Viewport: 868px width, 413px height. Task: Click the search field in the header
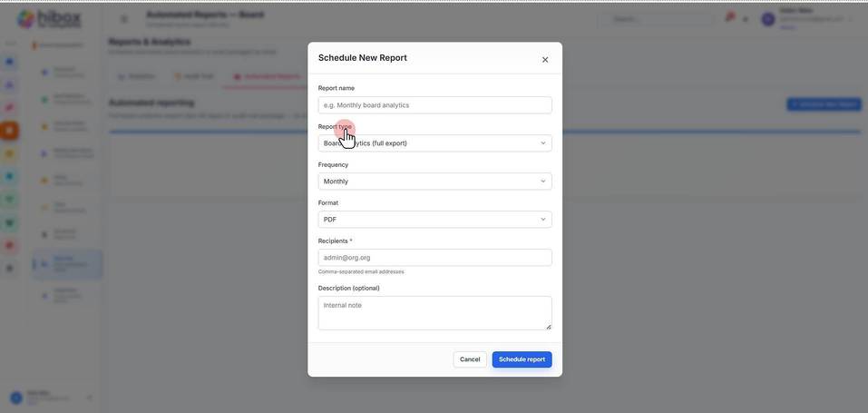[657, 19]
